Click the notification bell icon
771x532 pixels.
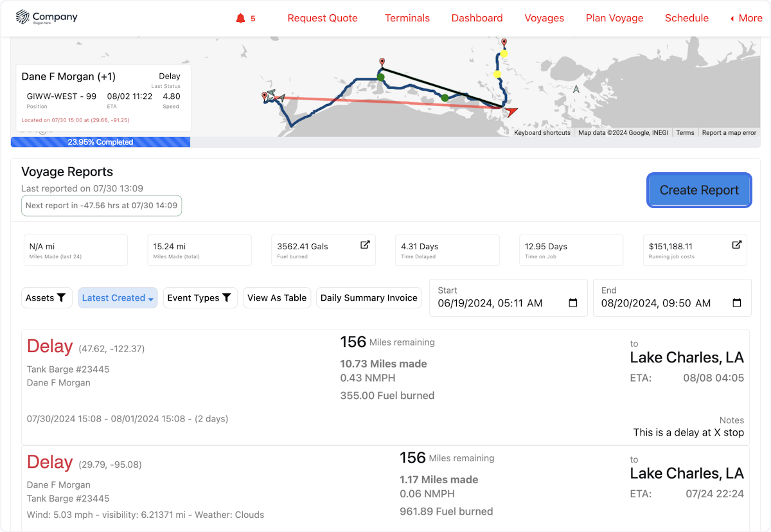(x=241, y=18)
